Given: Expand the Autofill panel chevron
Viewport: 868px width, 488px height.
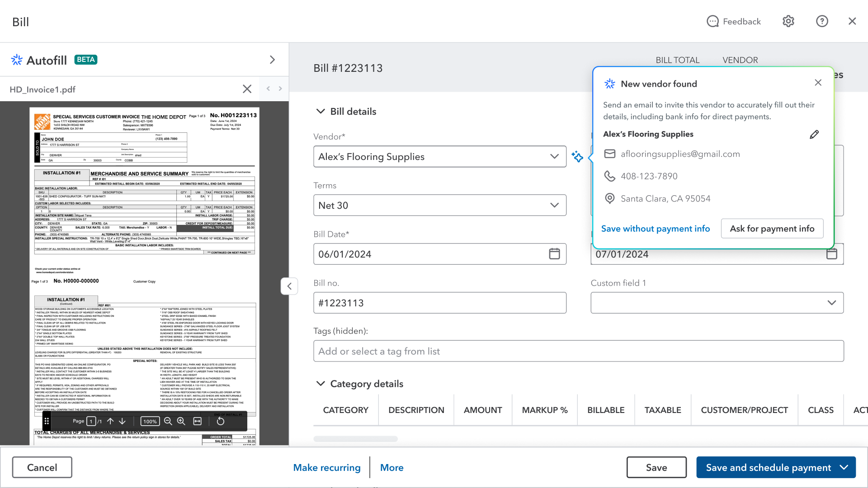Looking at the screenshot, I should (x=272, y=60).
